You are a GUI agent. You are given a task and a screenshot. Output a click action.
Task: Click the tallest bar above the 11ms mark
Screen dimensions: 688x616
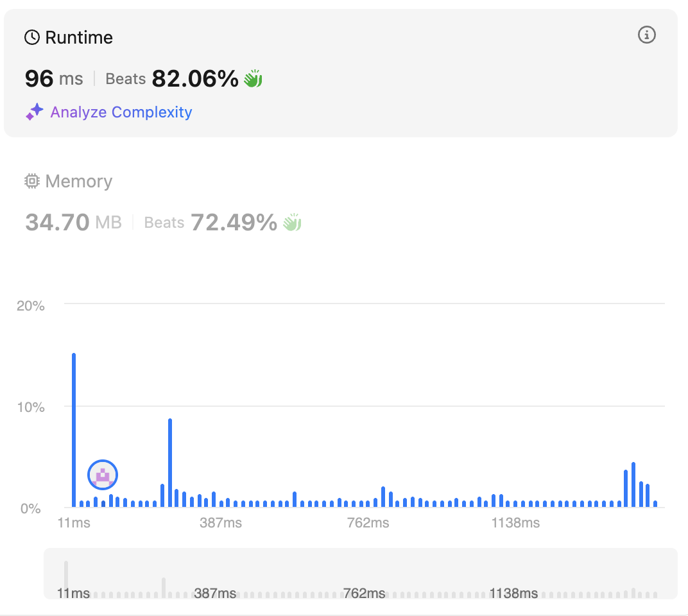click(74, 430)
